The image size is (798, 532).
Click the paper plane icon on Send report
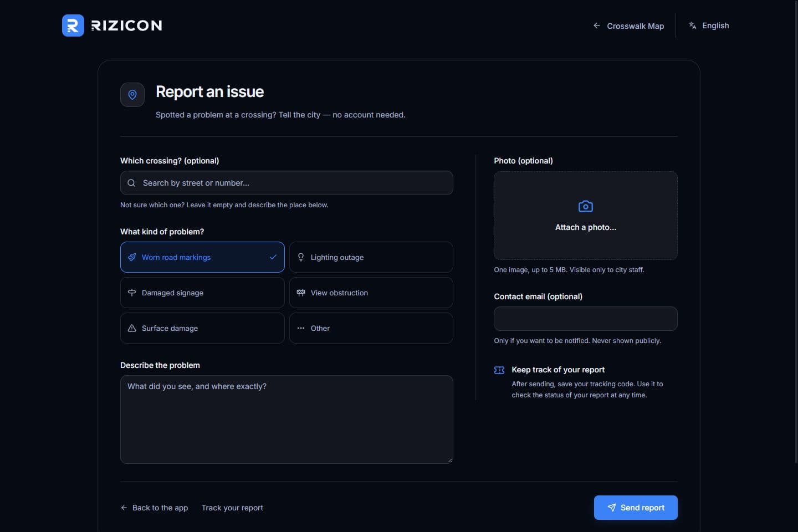[x=612, y=508]
